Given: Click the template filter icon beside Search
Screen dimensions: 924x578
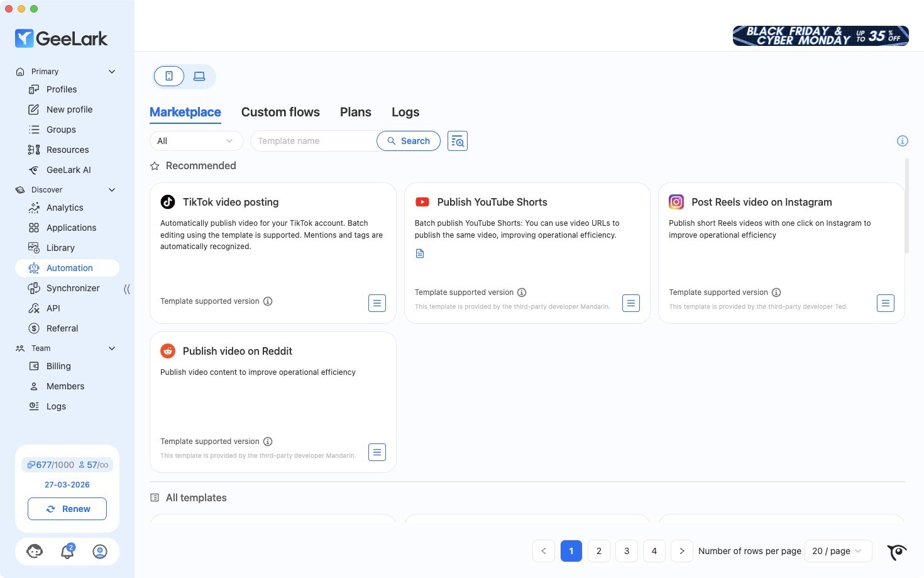Looking at the screenshot, I should point(457,141).
